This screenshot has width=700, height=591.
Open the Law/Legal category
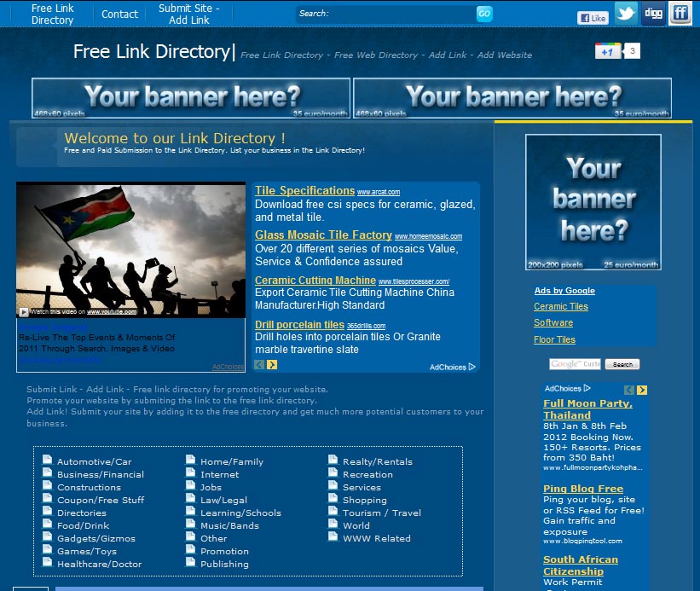click(223, 500)
